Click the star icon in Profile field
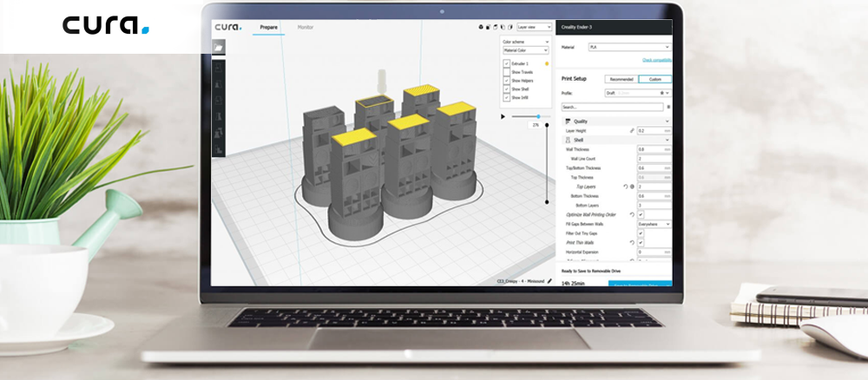This screenshot has height=380, width=868. (x=662, y=93)
